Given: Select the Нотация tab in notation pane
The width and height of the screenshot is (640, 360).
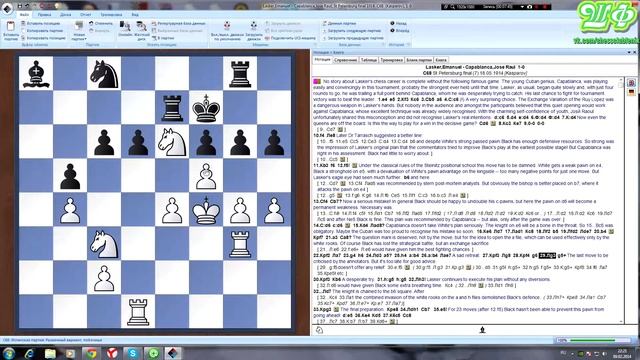Looking at the screenshot, I should [x=322, y=60].
